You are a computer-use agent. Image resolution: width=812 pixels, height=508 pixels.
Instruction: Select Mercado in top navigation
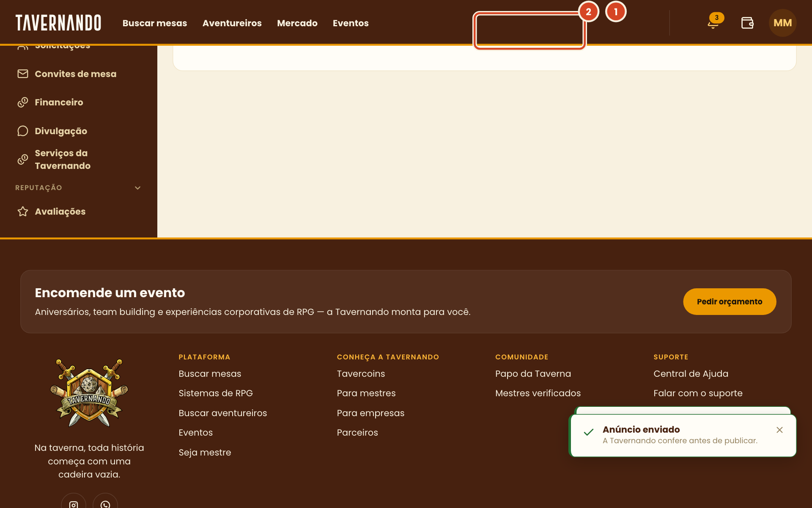(297, 23)
